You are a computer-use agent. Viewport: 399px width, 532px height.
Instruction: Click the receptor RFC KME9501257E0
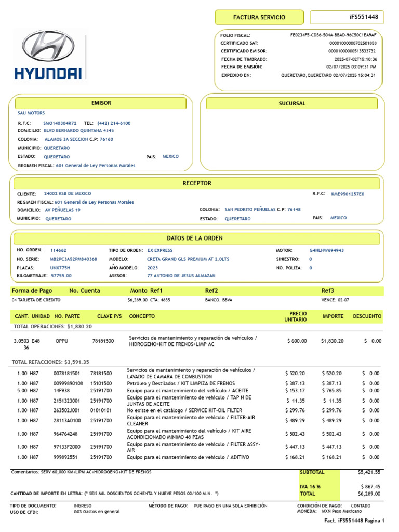point(348,194)
